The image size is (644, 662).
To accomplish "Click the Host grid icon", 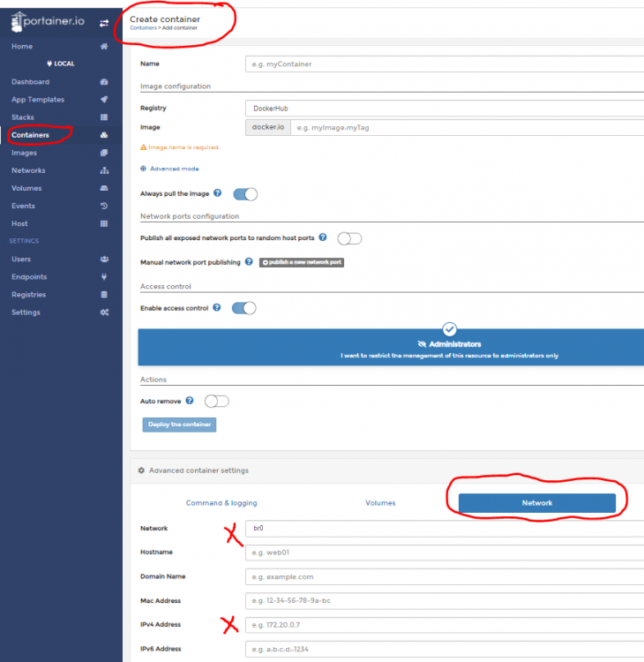I will pyautogui.click(x=104, y=224).
